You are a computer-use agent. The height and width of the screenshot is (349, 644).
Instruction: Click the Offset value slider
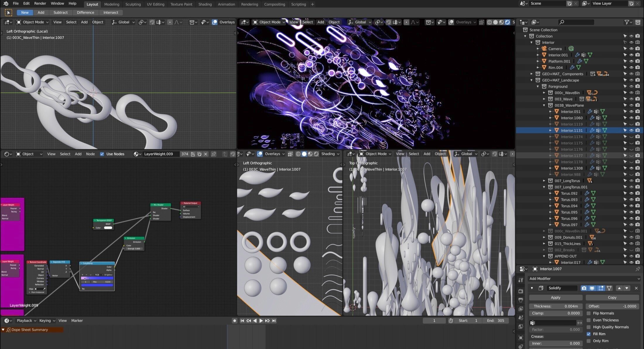[x=612, y=306]
